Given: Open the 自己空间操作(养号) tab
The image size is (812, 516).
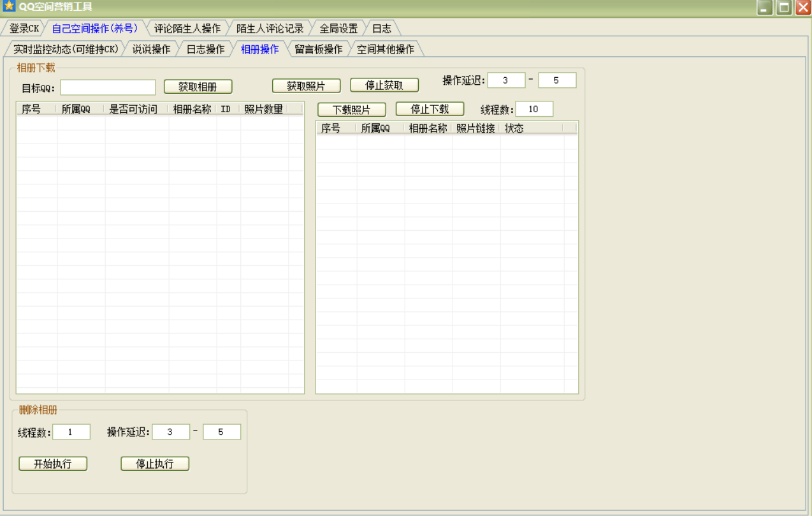Looking at the screenshot, I should pyautogui.click(x=94, y=28).
